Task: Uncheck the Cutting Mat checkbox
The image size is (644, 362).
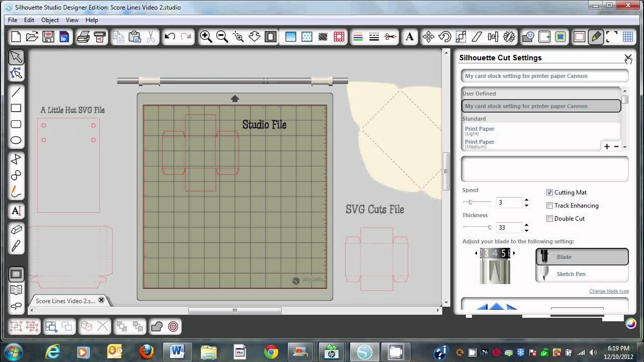Action: (x=549, y=193)
